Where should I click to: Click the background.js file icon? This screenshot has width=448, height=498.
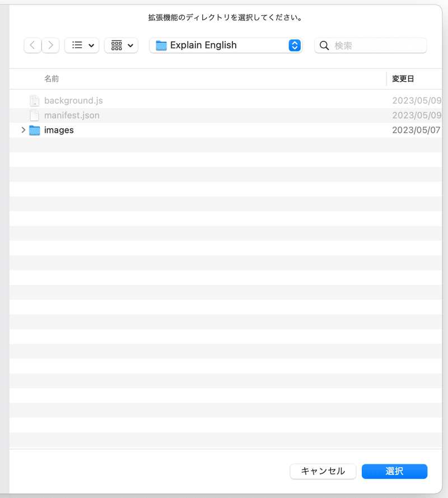(34, 100)
